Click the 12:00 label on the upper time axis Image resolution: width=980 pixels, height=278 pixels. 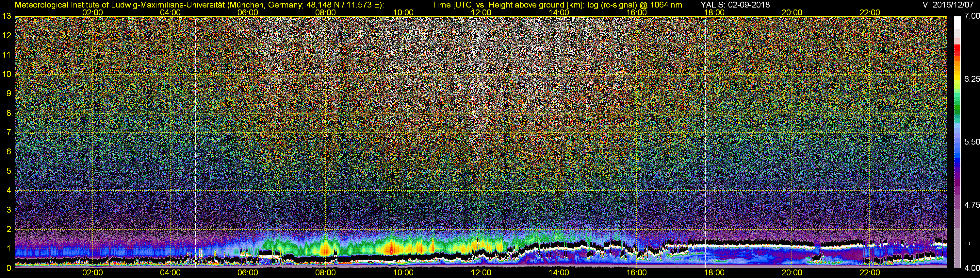(481, 12)
